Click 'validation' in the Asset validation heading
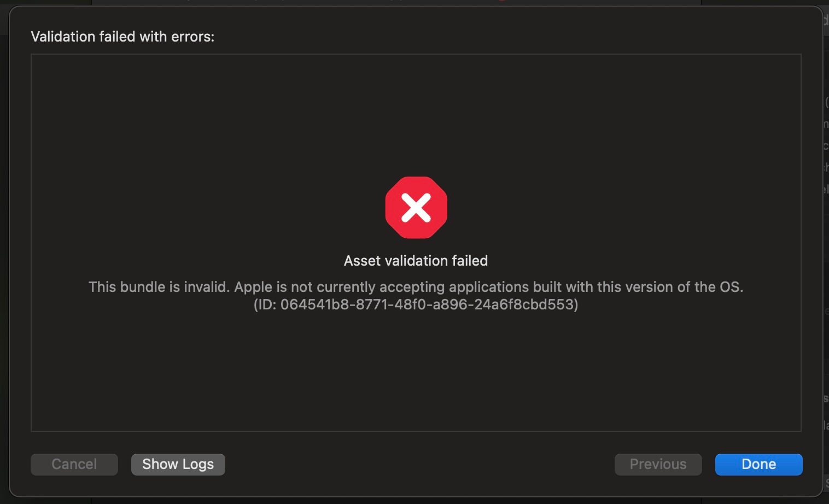 [x=416, y=261]
